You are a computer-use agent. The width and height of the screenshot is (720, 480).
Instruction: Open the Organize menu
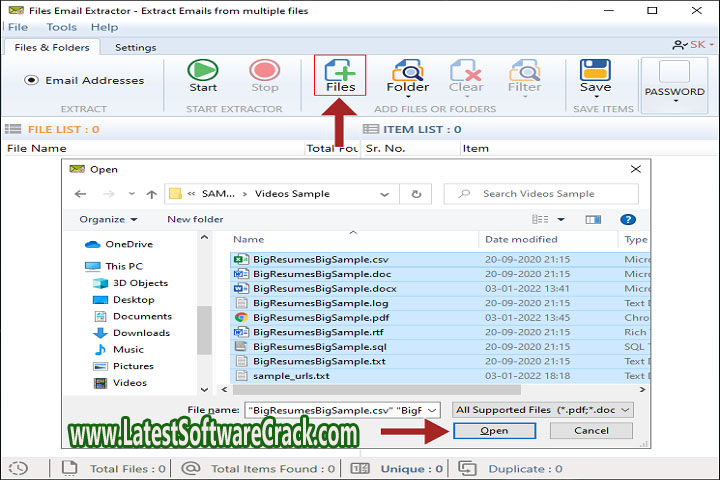108,220
